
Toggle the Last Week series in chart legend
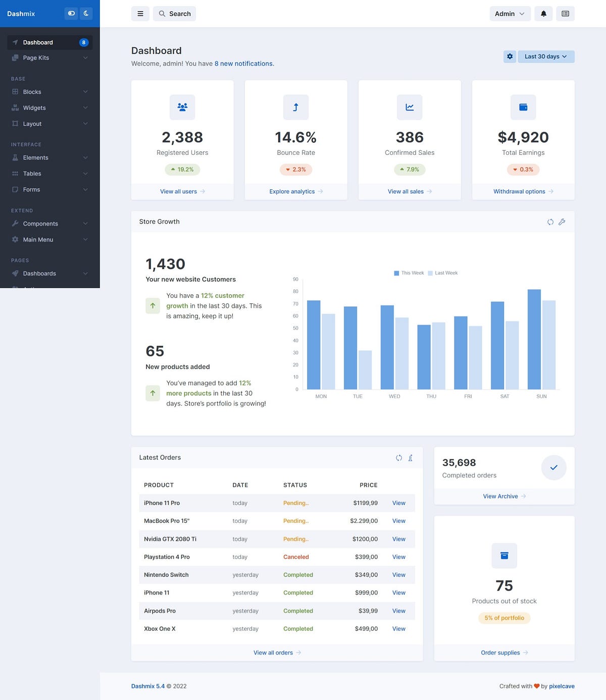442,273
